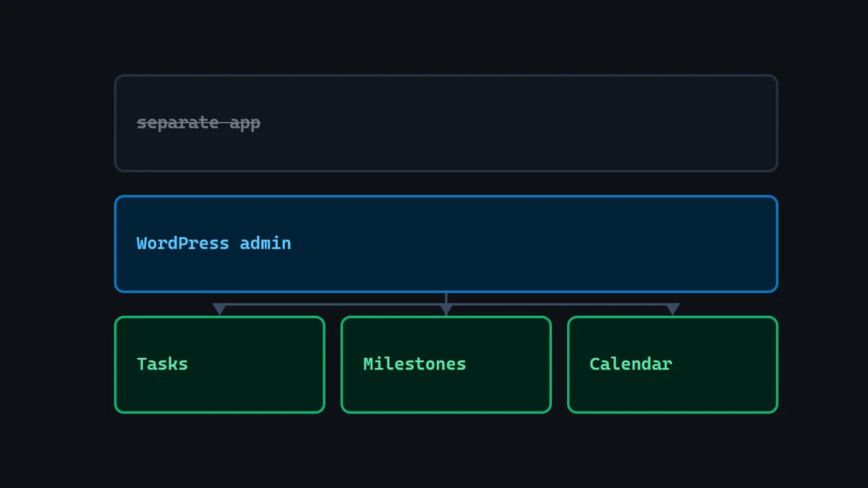Click the struck-through "separate app" box
The height and width of the screenshot is (488, 868).
tap(446, 123)
